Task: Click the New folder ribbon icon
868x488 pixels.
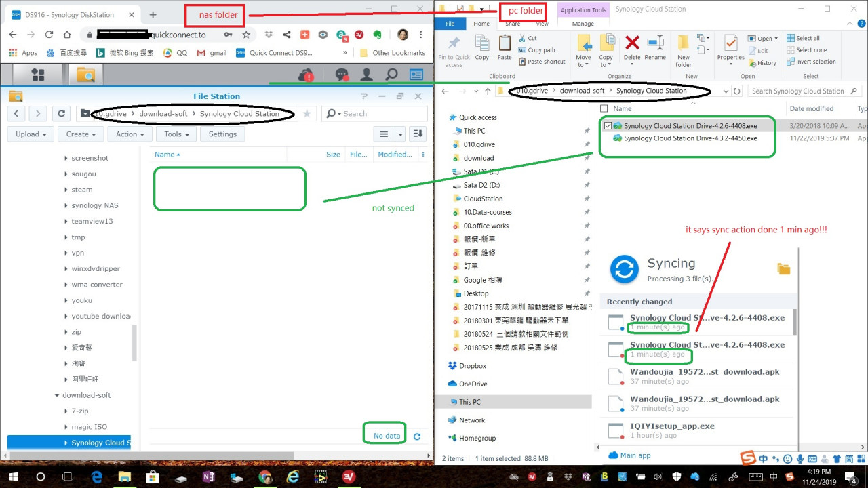Action: point(684,49)
